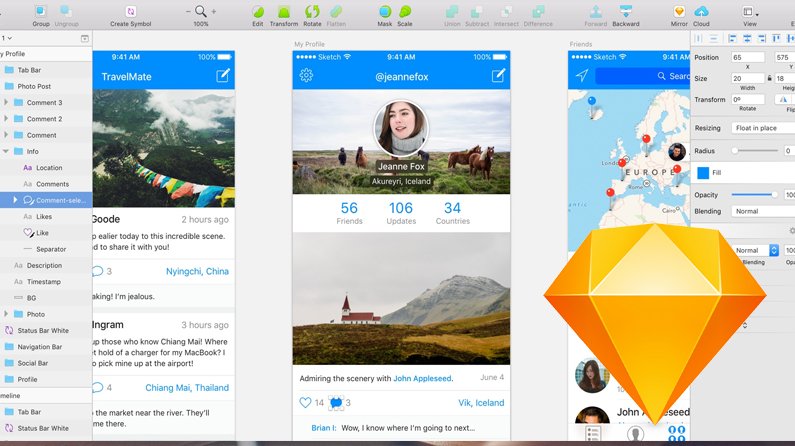The width and height of the screenshot is (795, 446).
Task: Click the location arrow in Friends artboard
Action: [x=582, y=76]
